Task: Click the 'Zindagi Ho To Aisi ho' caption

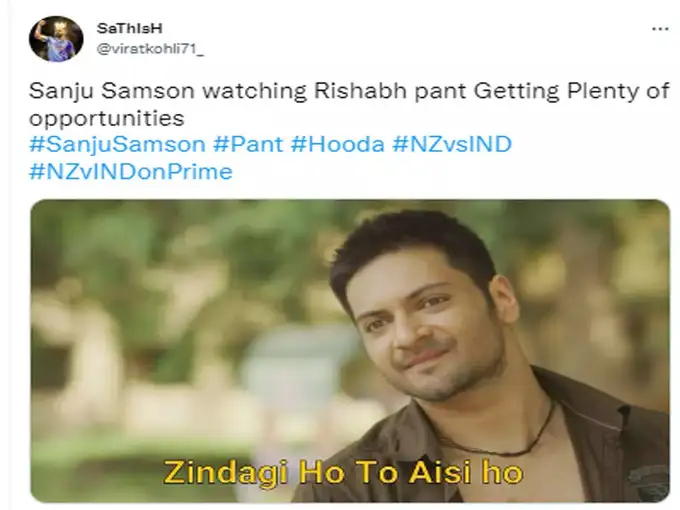Action: pyautogui.click(x=343, y=473)
